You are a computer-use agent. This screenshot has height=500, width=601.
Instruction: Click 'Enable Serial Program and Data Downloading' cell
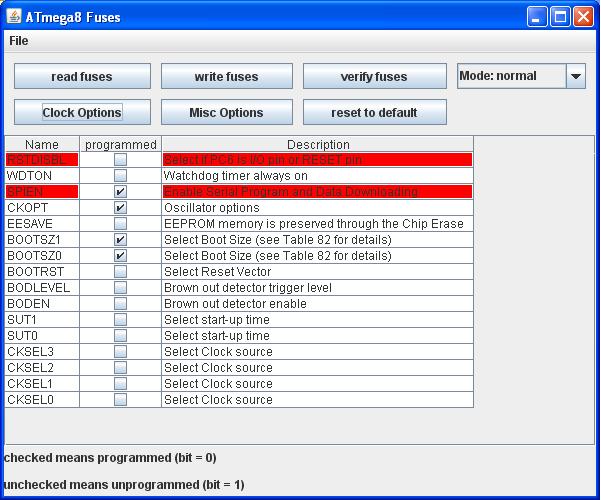tap(318, 192)
